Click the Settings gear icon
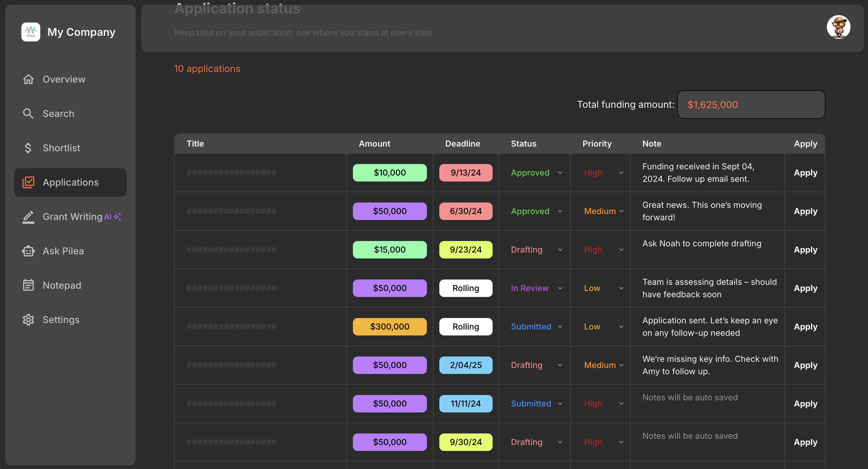Screen dimensions: 868x469 point(28,320)
